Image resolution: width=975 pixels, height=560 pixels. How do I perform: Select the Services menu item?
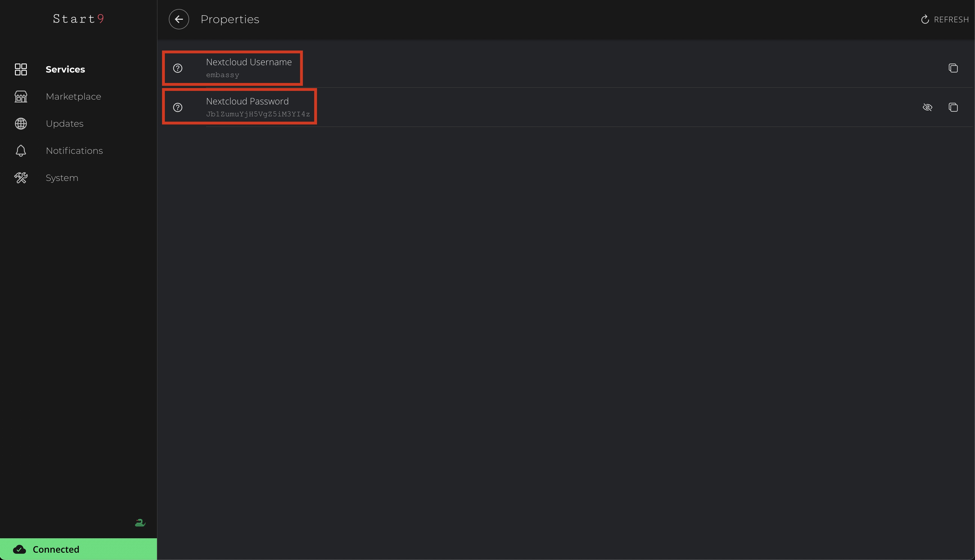click(x=65, y=69)
